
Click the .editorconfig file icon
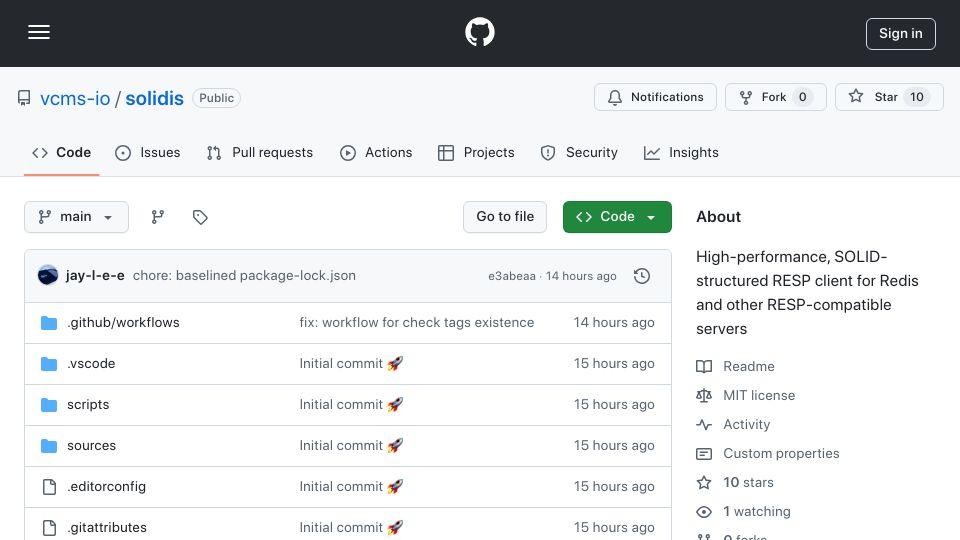pos(49,487)
